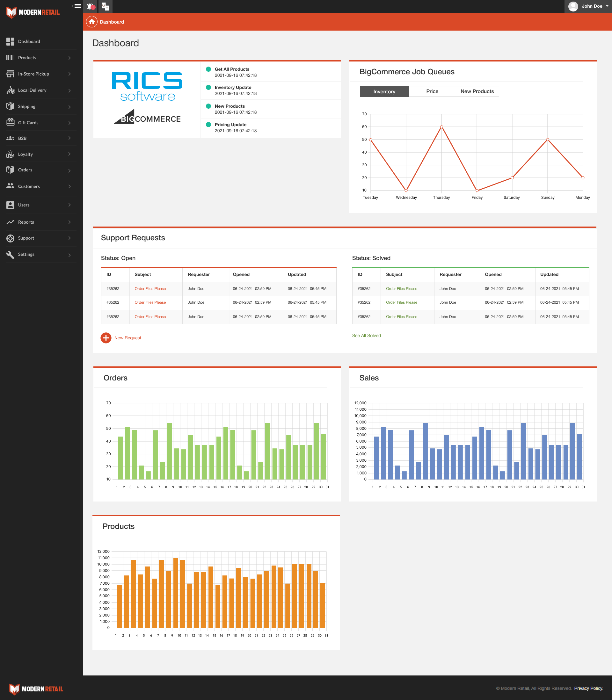Screen dimensions: 612x700
Task: Toggle the New Products job queue tab
Action: click(477, 92)
